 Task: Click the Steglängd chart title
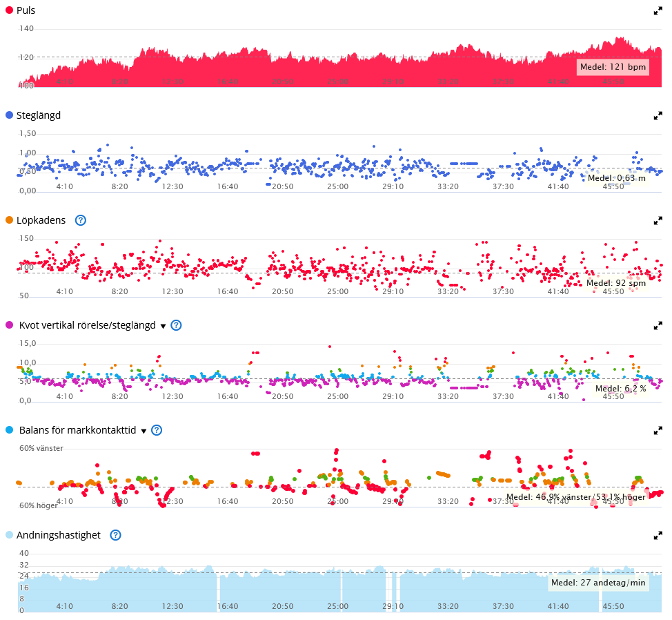[x=39, y=115]
